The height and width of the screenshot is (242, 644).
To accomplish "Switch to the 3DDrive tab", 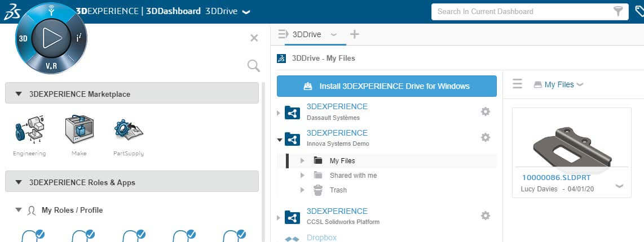I will pyautogui.click(x=307, y=34).
